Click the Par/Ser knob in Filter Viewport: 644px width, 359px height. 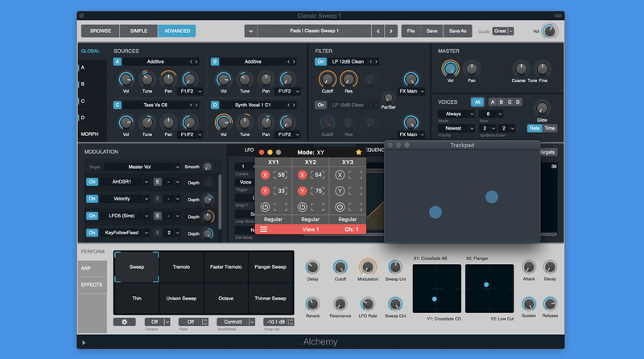388,97
